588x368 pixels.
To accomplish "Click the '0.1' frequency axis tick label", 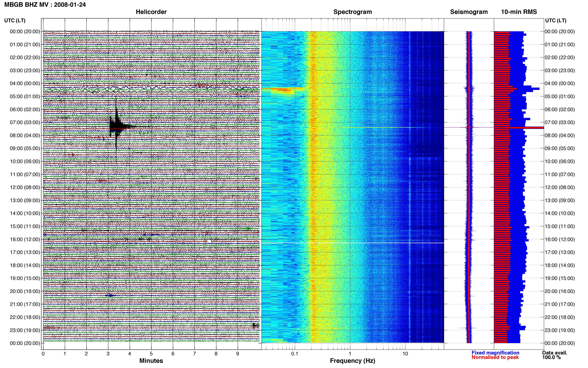I will click(x=295, y=354).
